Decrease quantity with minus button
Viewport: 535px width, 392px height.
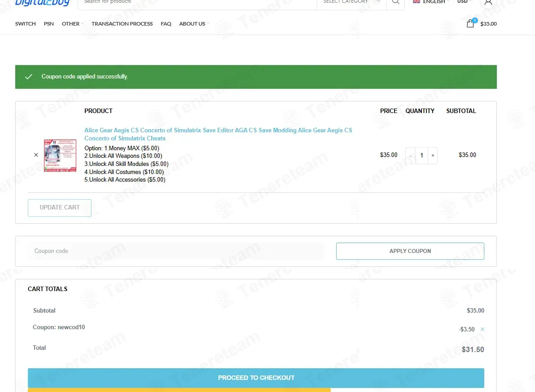[x=411, y=156]
